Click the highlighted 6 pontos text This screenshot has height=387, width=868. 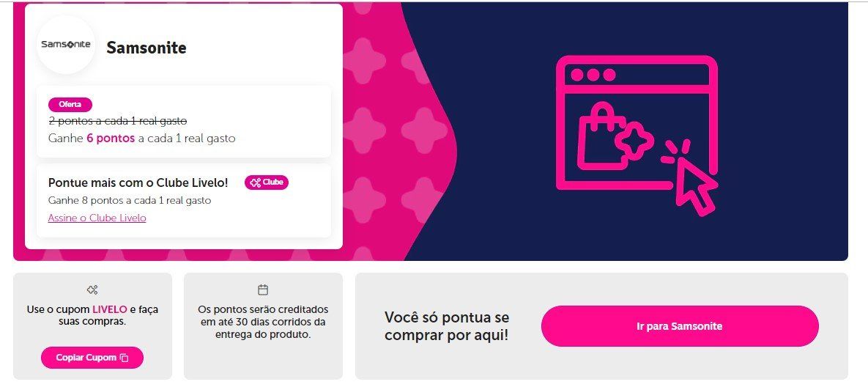[x=111, y=139]
